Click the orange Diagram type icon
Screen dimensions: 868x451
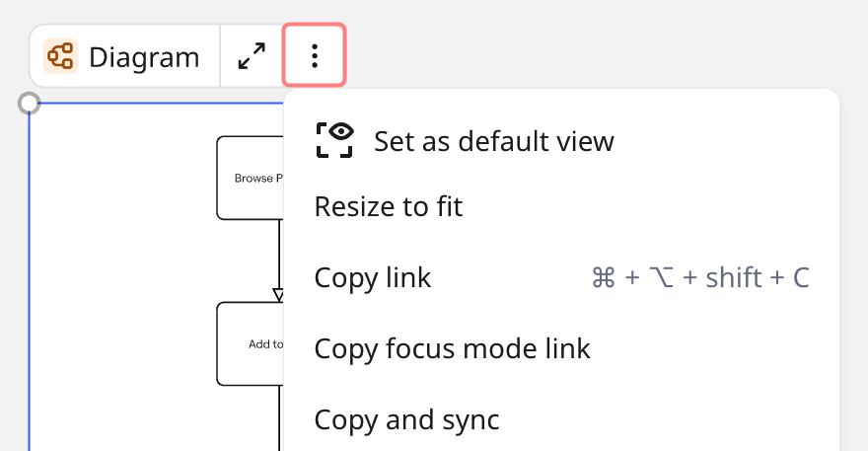point(60,56)
